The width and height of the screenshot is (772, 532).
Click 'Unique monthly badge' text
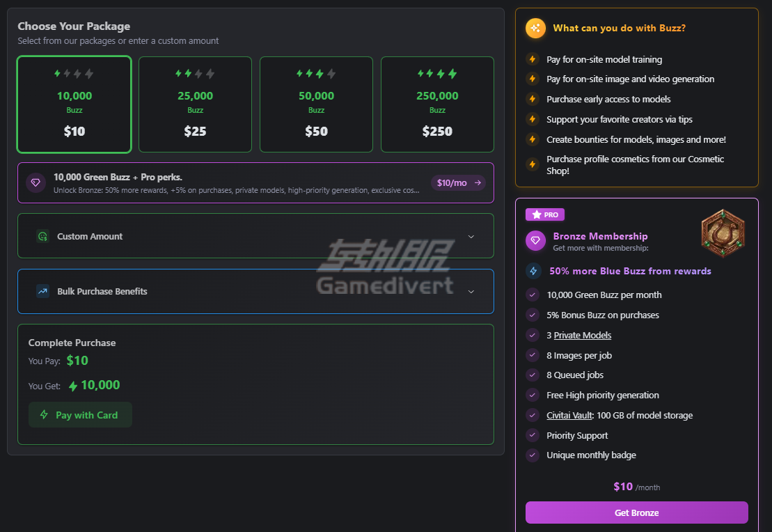pyautogui.click(x=591, y=455)
